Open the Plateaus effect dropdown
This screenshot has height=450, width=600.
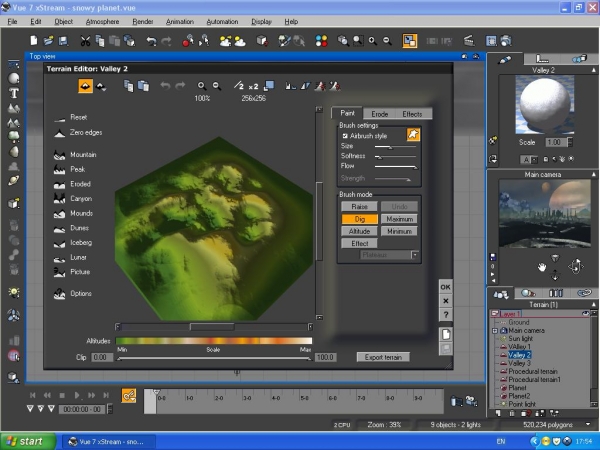415,254
